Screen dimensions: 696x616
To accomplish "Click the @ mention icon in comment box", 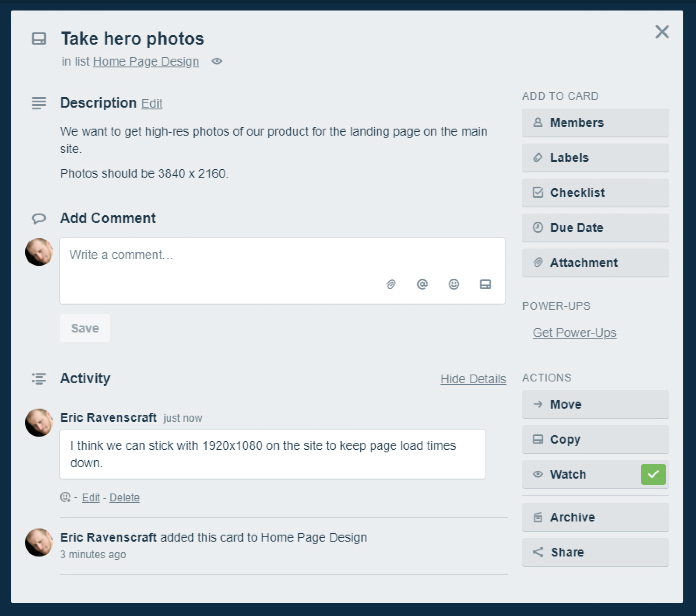I will click(422, 284).
